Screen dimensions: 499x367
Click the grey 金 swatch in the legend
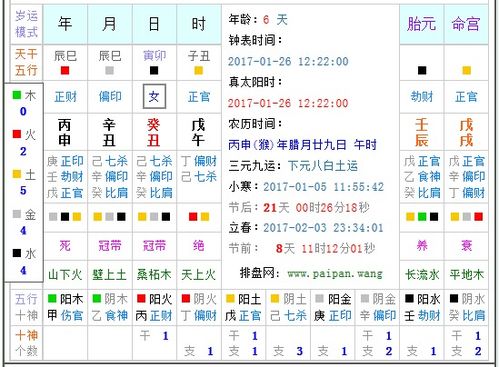tap(17, 214)
